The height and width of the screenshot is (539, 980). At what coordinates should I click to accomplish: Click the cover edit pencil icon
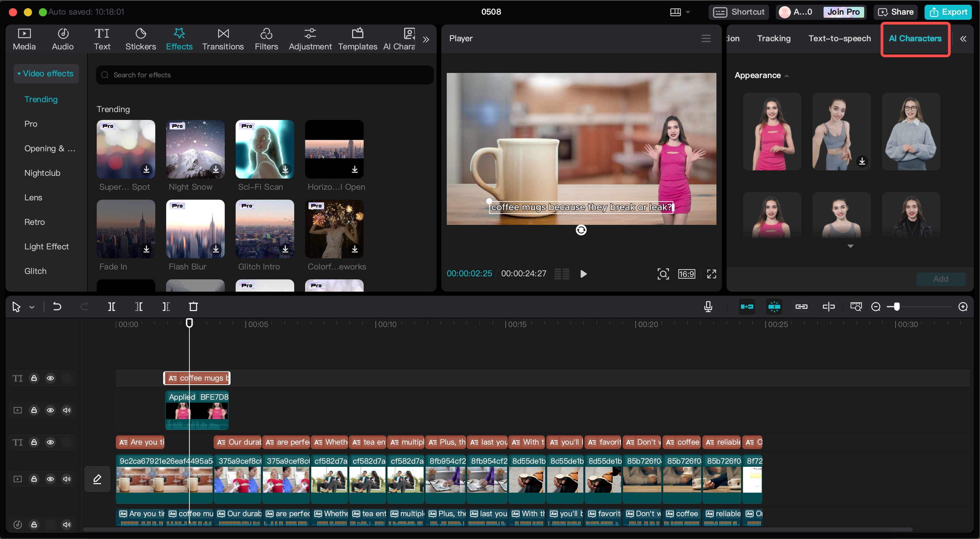tap(97, 479)
